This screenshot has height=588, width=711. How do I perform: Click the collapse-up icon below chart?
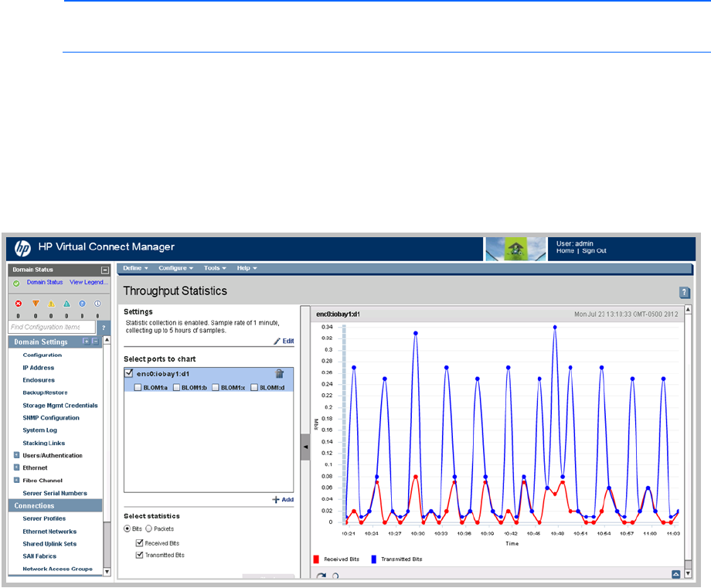click(x=675, y=574)
